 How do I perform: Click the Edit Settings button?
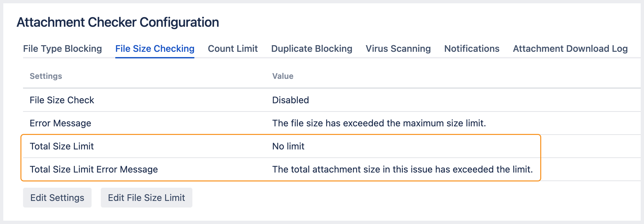click(x=57, y=198)
